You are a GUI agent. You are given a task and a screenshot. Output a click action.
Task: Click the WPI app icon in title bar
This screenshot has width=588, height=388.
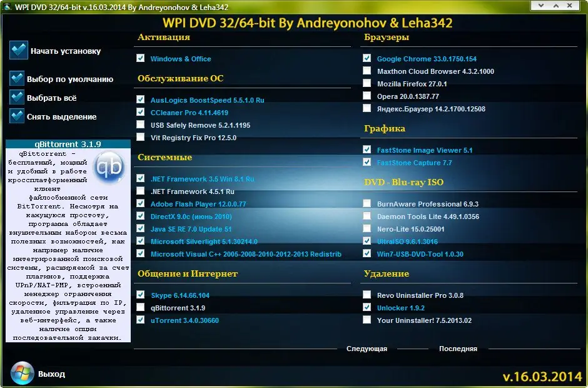(x=7, y=6)
